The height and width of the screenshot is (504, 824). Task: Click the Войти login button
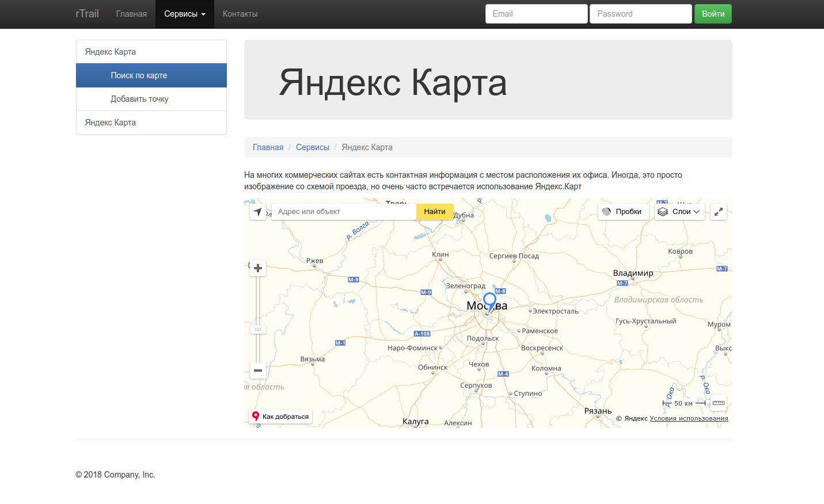click(713, 14)
